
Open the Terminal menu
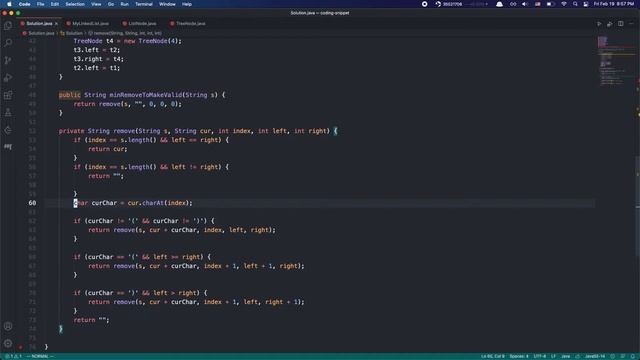(x=144, y=4)
